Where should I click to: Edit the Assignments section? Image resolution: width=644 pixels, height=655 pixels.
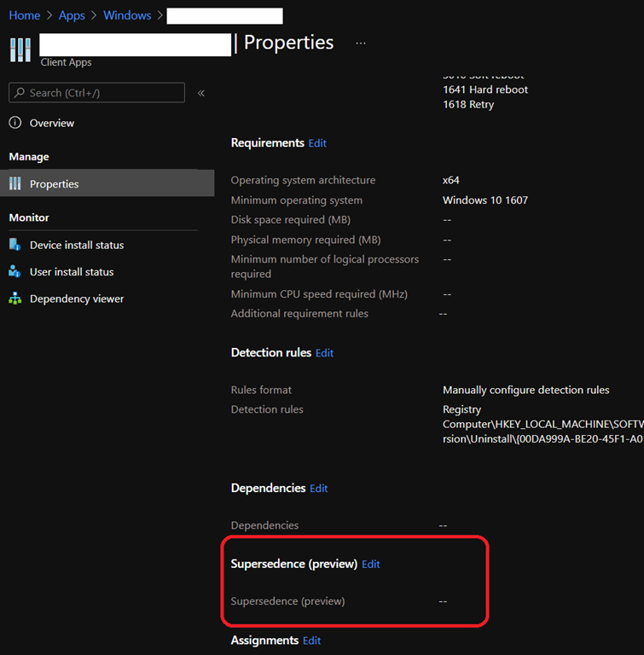312,641
